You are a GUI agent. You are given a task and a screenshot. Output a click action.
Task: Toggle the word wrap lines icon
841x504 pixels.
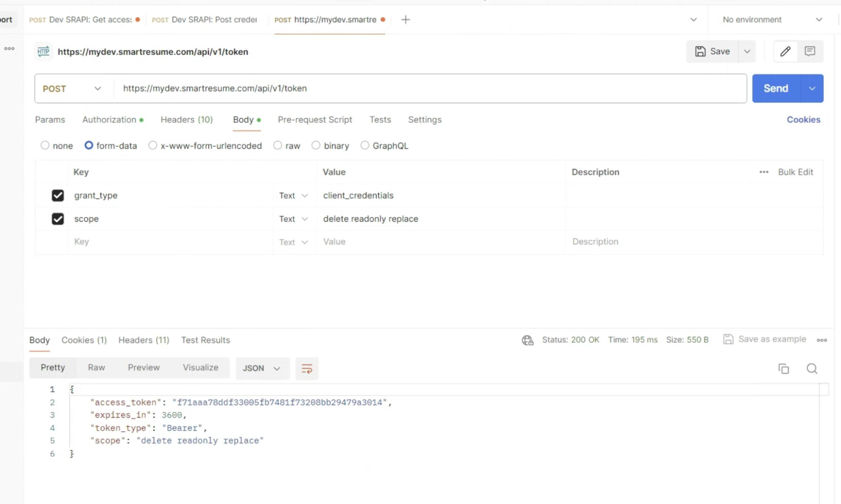[307, 369]
